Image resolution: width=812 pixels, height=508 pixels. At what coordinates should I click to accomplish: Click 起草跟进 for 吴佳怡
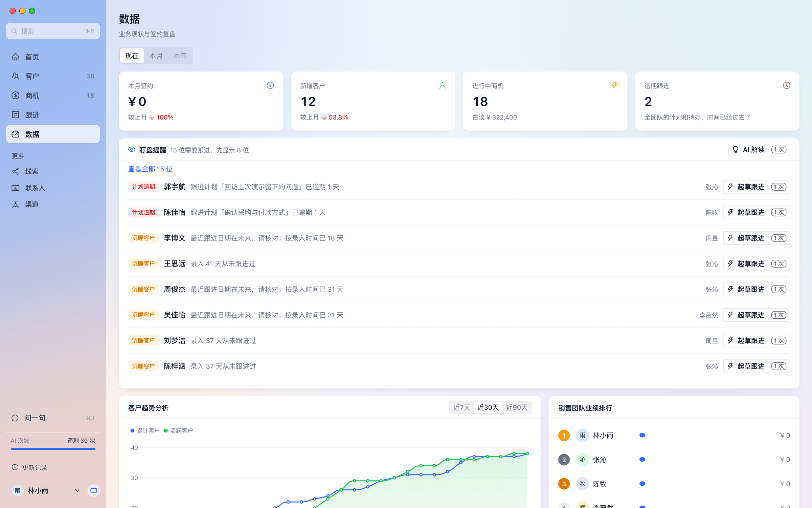click(x=757, y=315)
